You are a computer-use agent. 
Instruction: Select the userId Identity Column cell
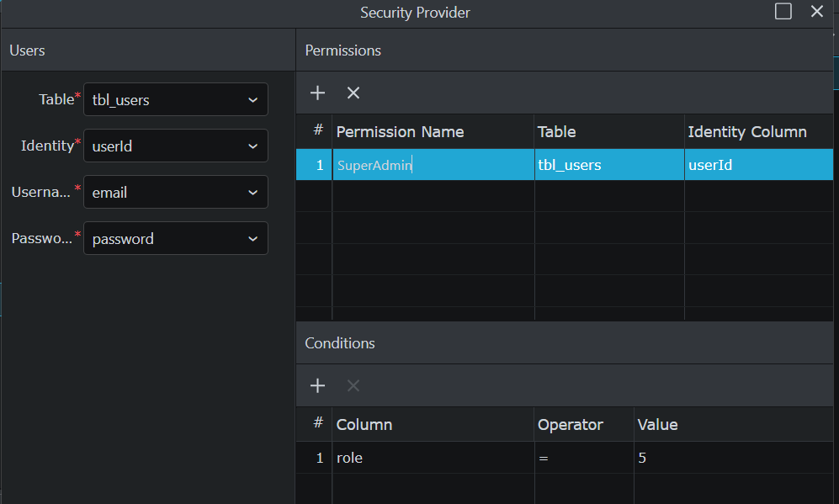[x=757, y=165]
